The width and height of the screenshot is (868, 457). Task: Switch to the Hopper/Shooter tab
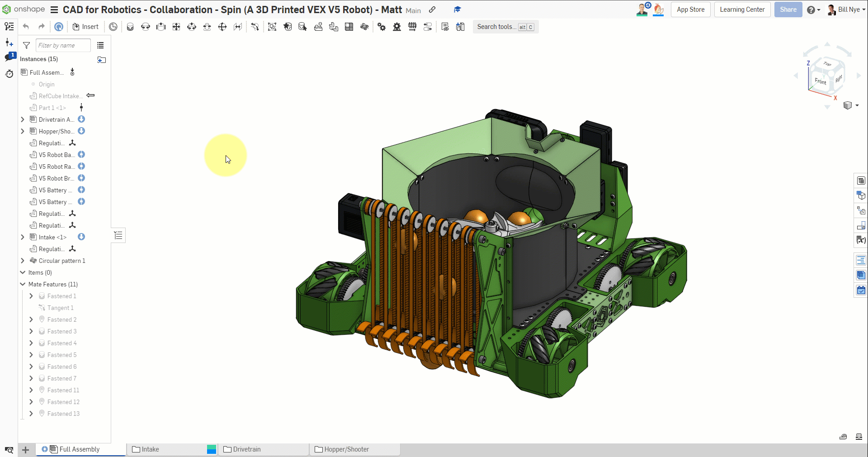346,449
